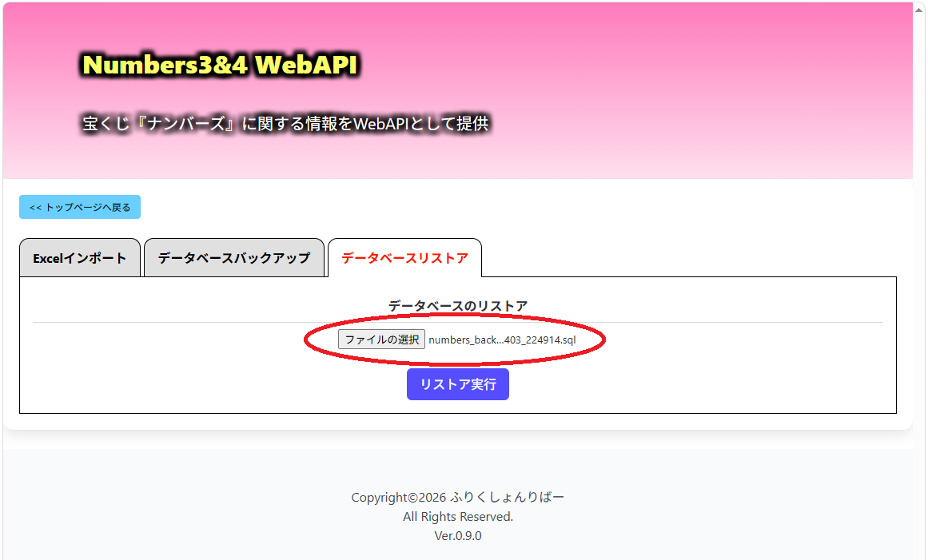
Task: Run restore with リストア実行 button
Action: (x=457, y=384)
